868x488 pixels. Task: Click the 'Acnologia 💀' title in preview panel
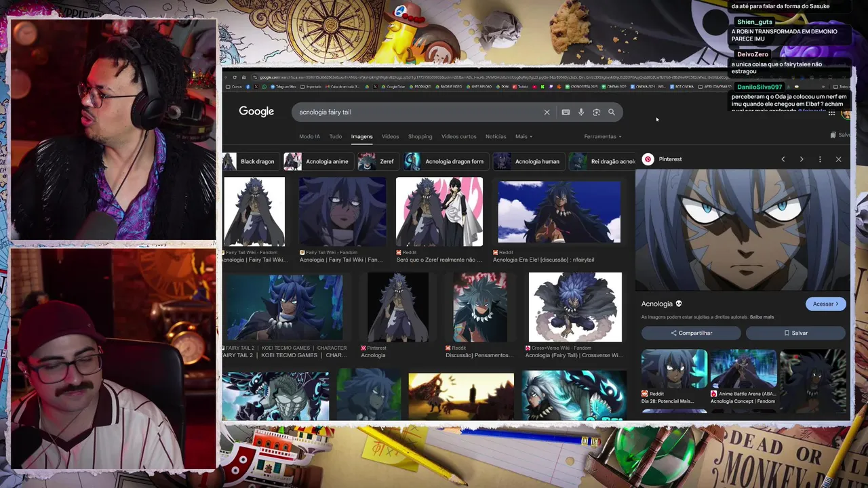(662, 304)
